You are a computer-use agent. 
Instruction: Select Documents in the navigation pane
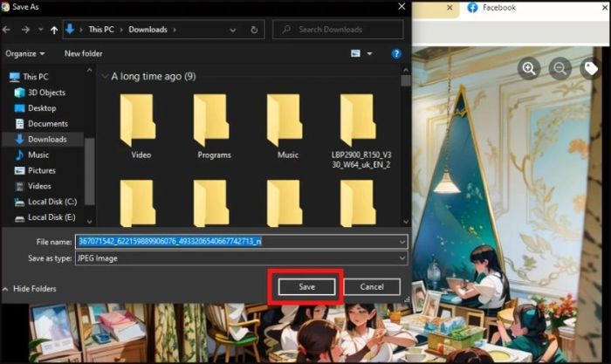click(x=47, y=124)
